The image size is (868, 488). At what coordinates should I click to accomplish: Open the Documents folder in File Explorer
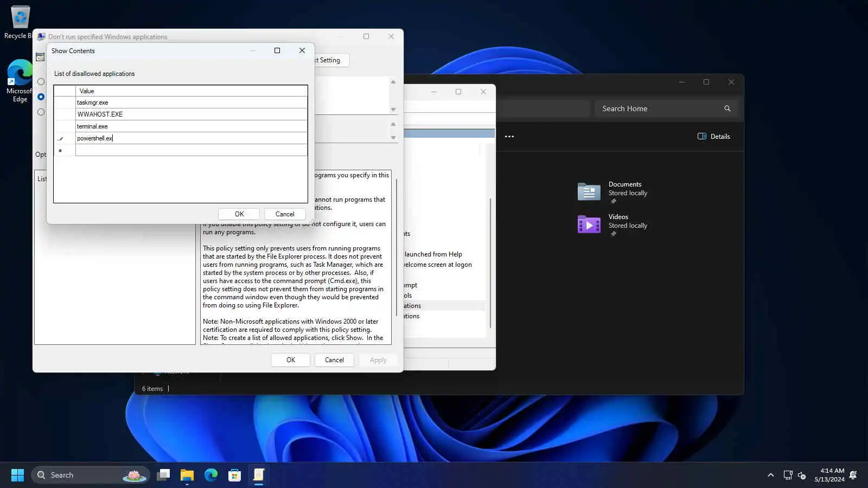[613, 192]
